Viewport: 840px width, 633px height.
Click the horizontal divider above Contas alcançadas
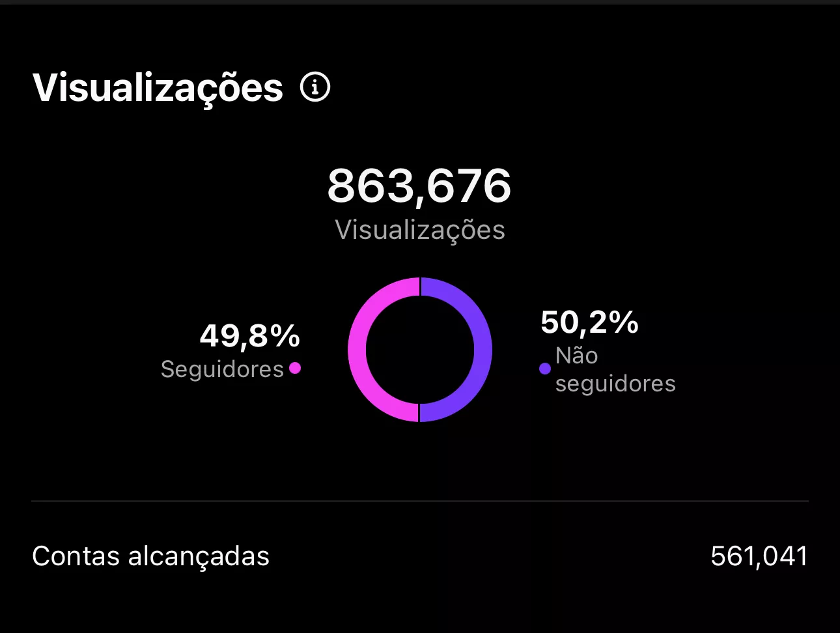(x=420, y=501)
